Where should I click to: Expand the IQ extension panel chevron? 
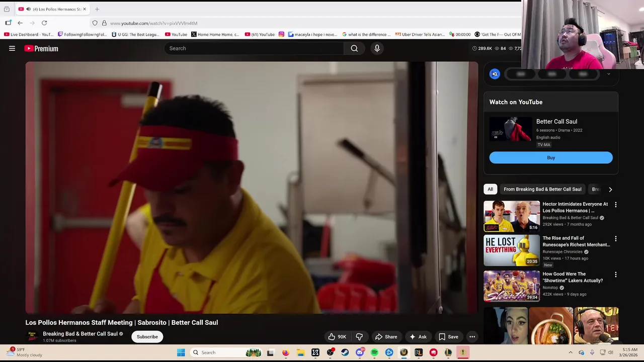608,74
